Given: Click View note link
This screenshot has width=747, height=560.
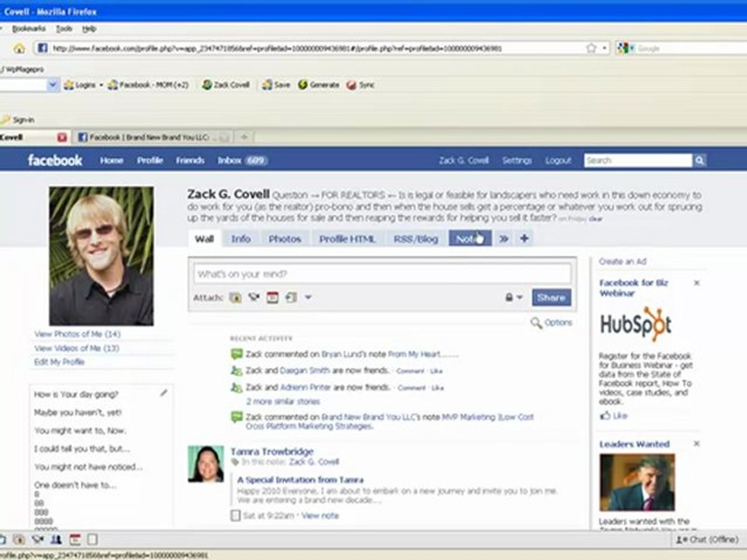Looking at the screenshot, I should pos(320,516).
